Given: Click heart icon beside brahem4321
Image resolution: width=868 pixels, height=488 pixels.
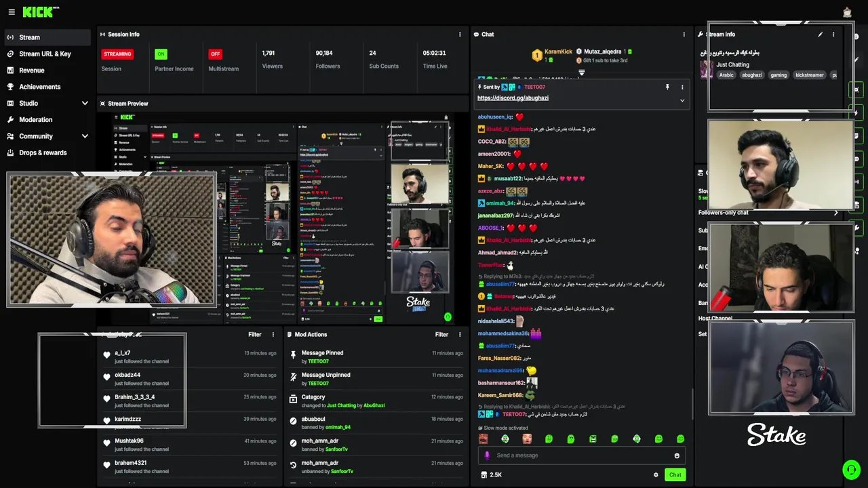Looking at the screenshot, I should click(x=106, y=465).
